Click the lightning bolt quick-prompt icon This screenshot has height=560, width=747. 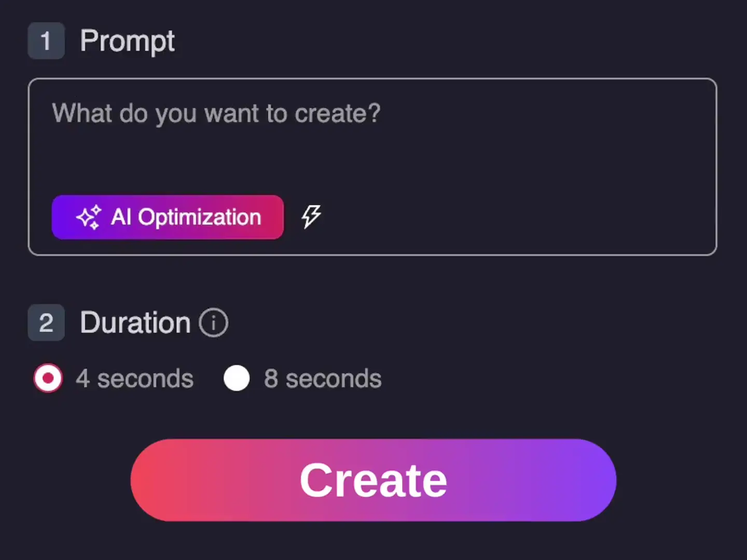[311, 217]
